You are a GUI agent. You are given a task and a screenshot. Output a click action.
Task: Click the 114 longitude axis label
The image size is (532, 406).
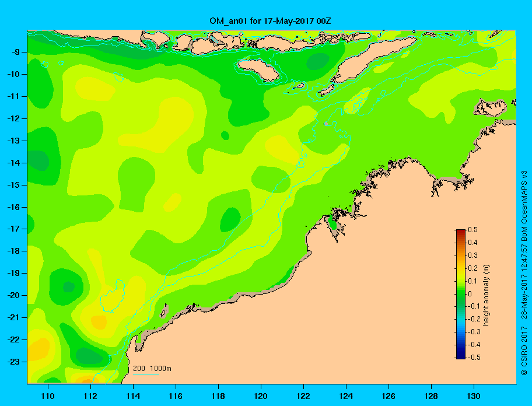(133, 396)
